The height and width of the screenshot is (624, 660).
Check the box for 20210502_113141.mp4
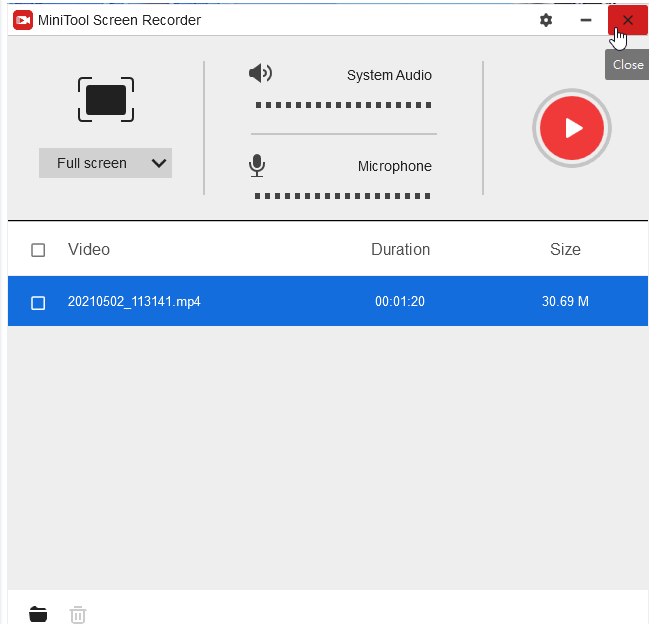click(38, 303)
